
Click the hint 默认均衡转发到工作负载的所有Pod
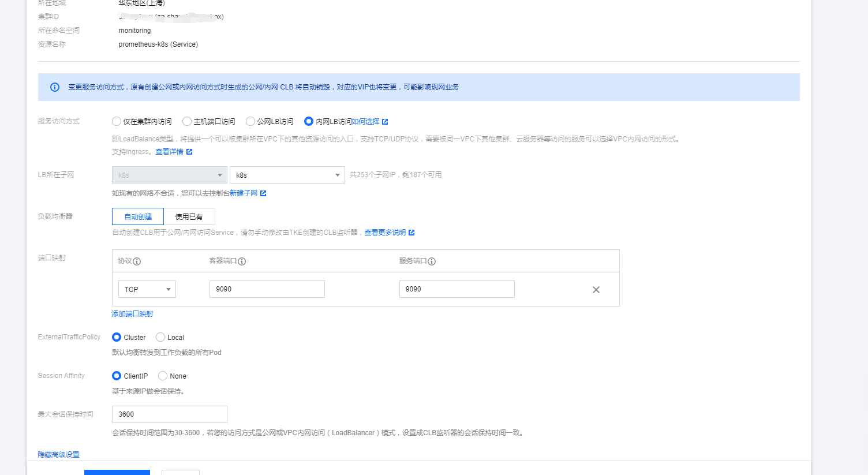coord(167,353)
